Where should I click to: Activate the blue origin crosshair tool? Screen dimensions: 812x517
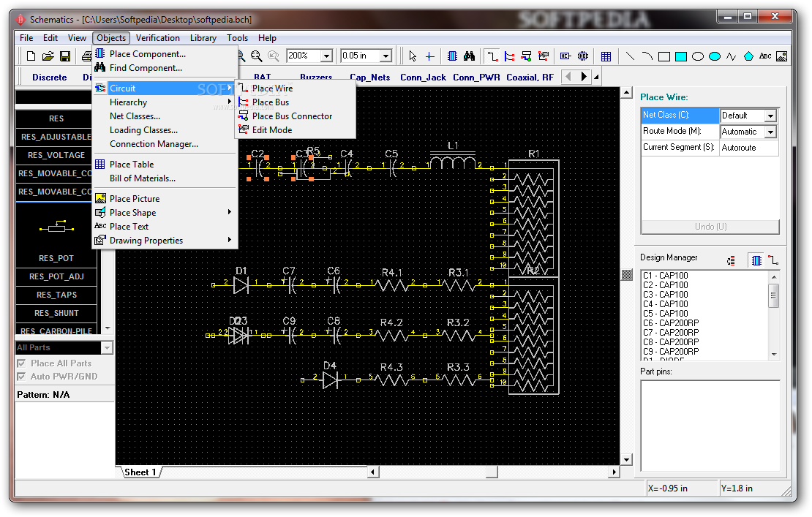pos(430,56)
